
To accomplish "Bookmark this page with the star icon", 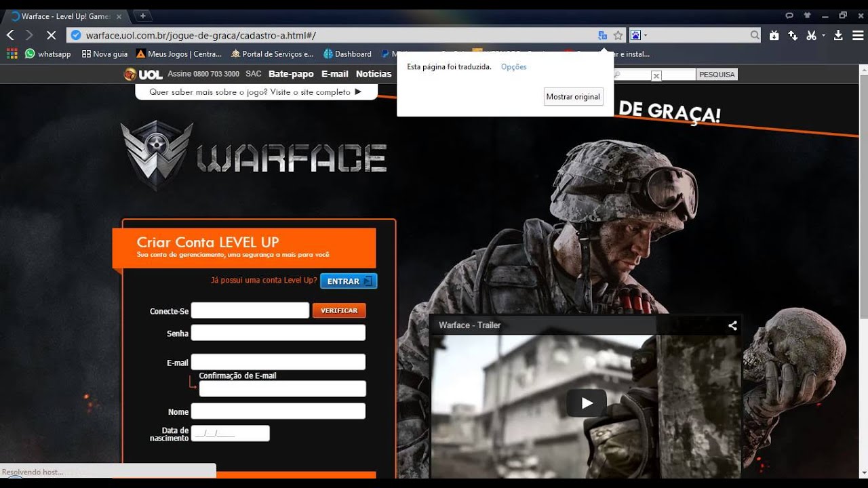I will click(x=618, y=35).
